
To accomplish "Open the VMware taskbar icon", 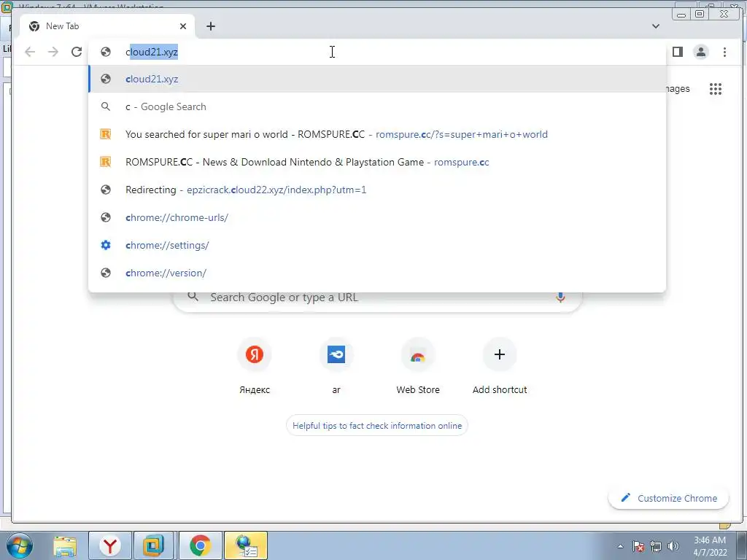I will pyautogui.click(x=153, y=545).
